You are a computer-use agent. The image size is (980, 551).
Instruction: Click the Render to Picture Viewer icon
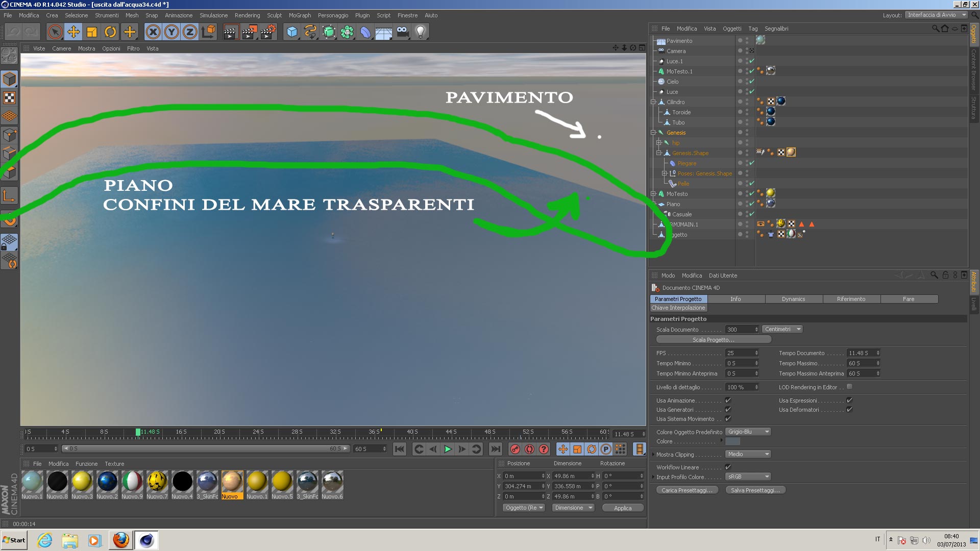tap(249, 32)
